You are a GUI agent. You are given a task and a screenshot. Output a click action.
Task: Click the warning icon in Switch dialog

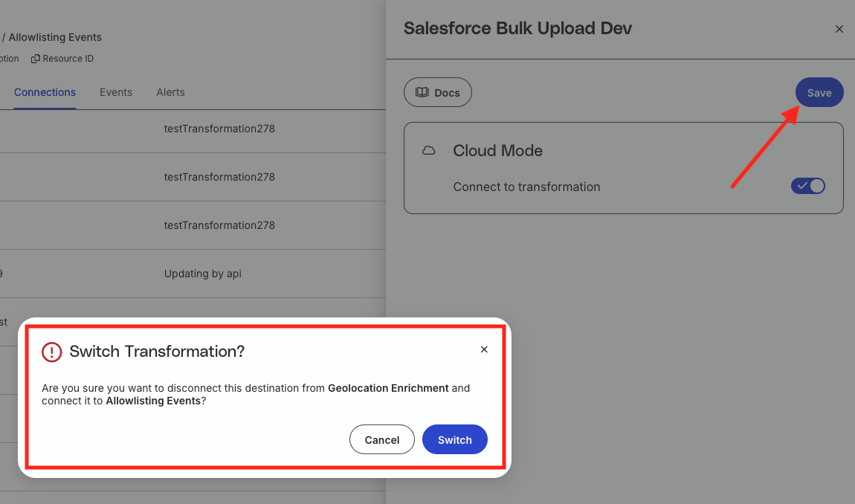click(x=52, y=352)
